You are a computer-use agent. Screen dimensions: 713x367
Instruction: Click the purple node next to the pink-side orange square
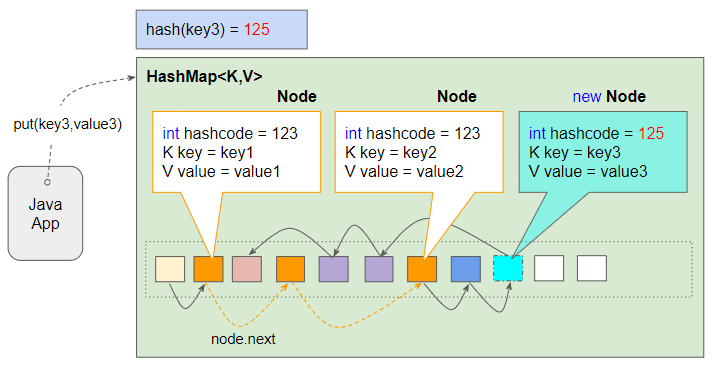pyautogui.click(x=333, y=269)
